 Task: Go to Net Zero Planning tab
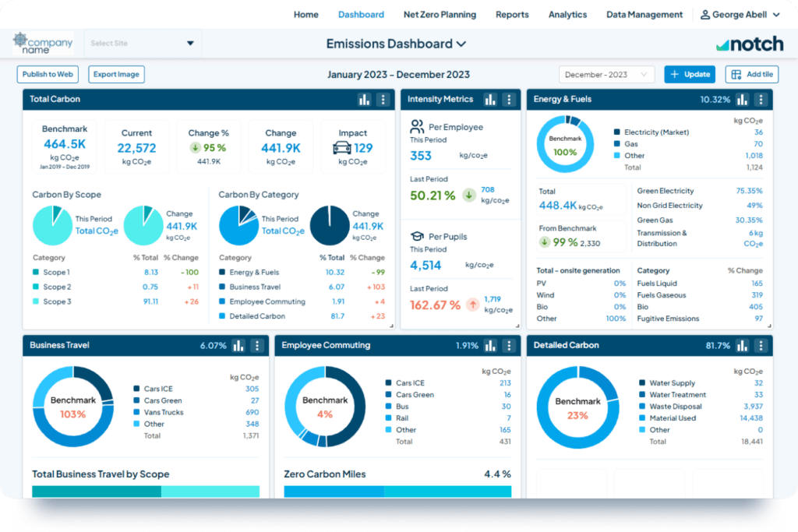[440, 15]
